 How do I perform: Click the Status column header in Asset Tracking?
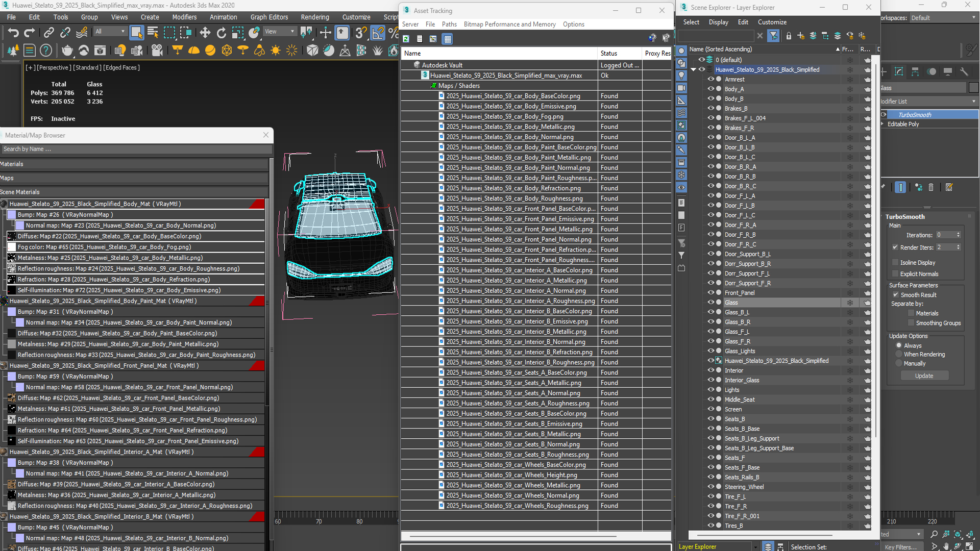[619, 53]
